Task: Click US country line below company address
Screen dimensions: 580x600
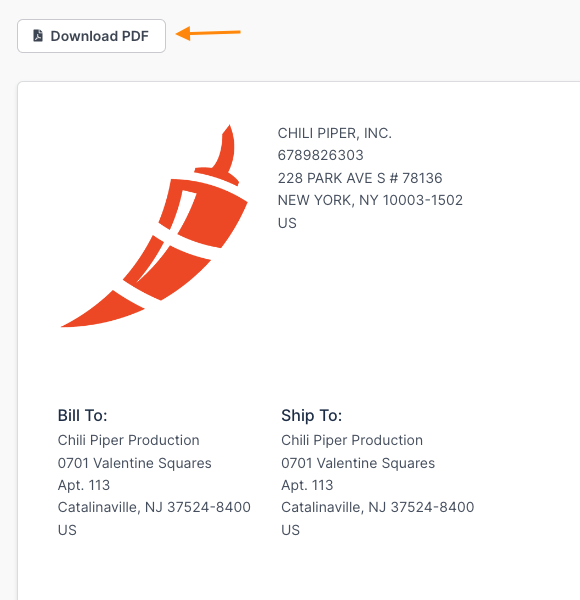Action: pos(287,223)
